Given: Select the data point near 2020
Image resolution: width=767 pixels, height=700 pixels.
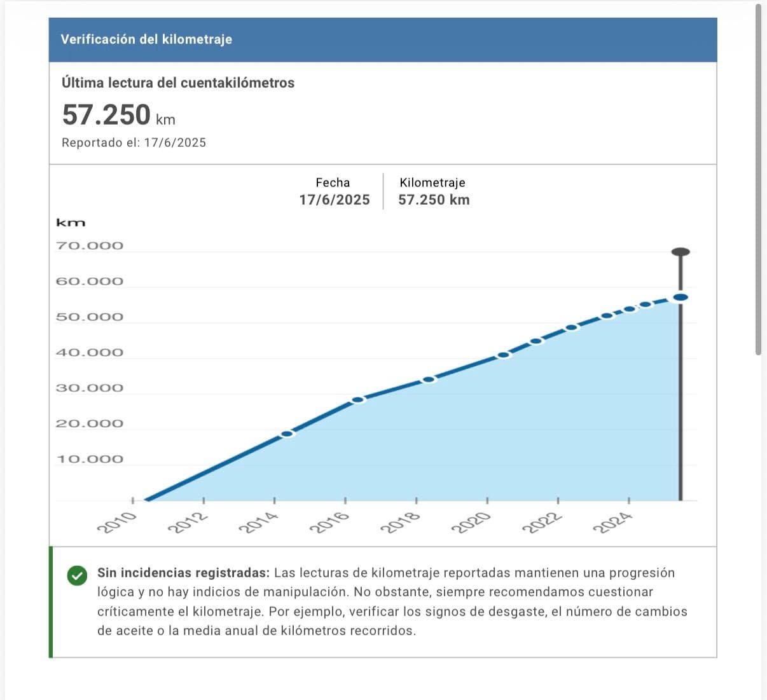Looking at the screenshot, I should 504,355.
